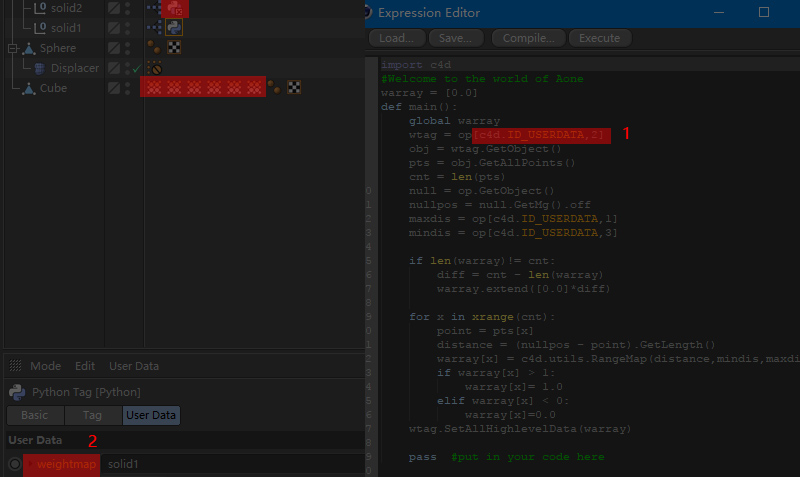Toggle visibility dots of Sphere object
Image resolution: width=800 pixels, height=477 pixels.
pyautogui.click(x=128, y=48)
